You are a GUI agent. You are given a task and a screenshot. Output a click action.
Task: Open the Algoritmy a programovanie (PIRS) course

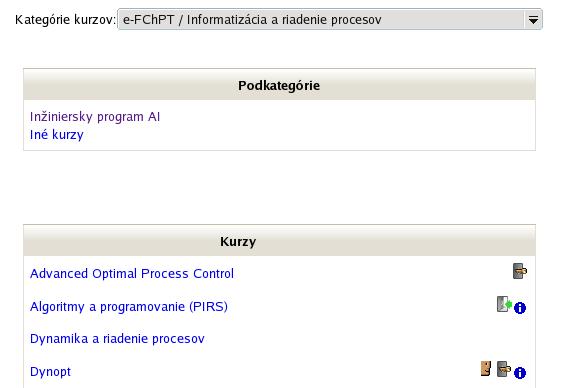coord(129,306)
